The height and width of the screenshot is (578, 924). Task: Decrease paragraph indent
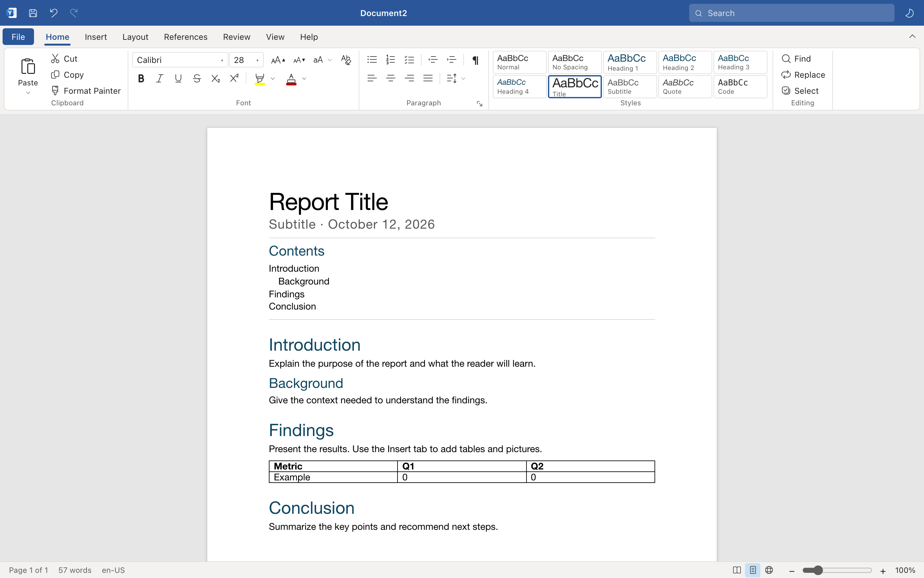[433, 60]
